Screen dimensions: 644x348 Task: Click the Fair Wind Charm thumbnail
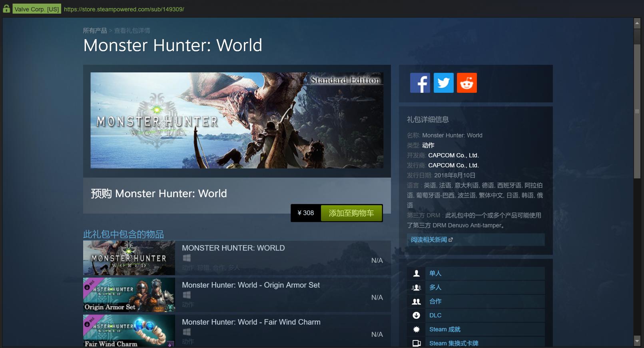tap(129, 331)
